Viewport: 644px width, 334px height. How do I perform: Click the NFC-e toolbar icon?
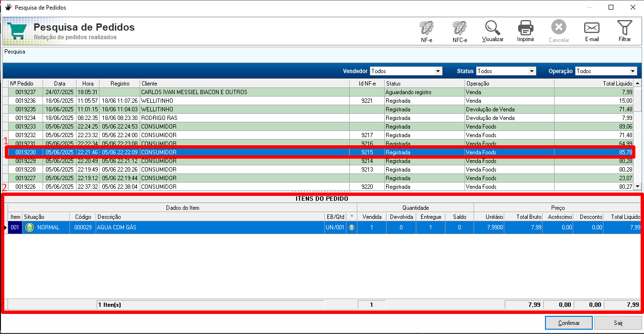459,29
